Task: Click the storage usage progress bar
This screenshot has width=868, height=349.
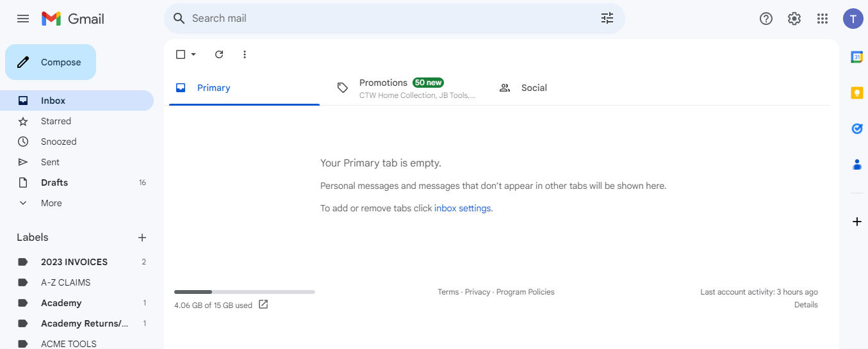Action: coord(245,292)
